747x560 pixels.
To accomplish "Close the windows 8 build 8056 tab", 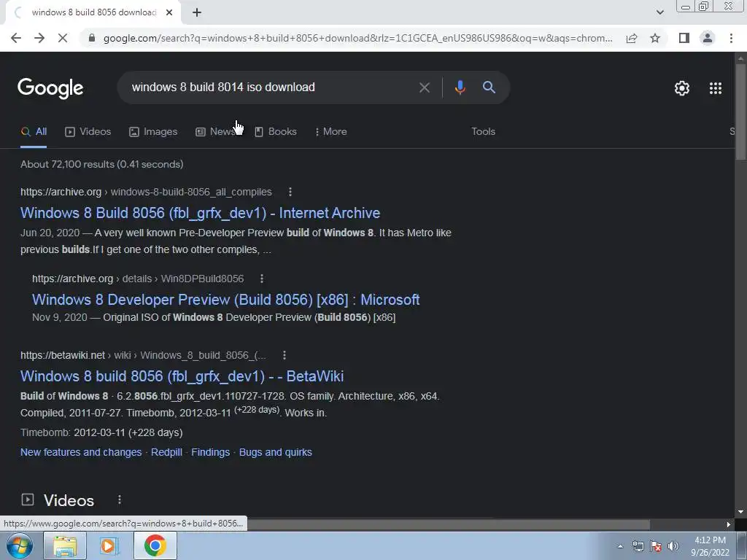I will 169,13.
